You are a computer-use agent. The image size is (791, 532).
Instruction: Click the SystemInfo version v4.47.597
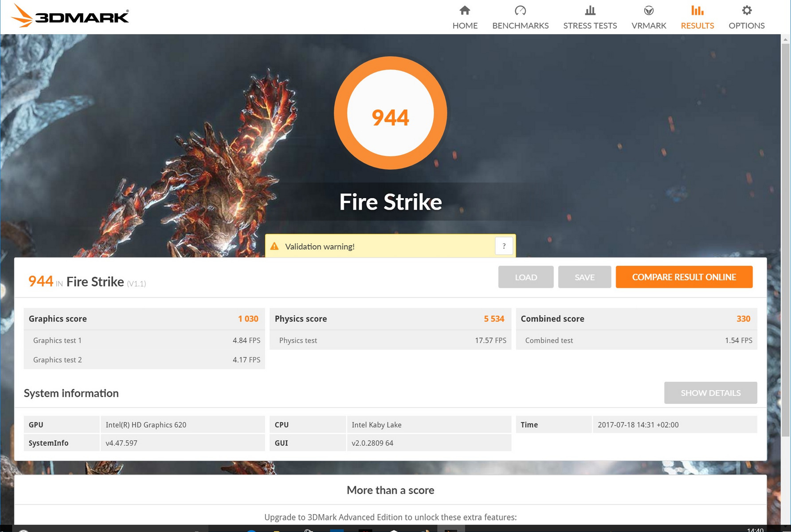[x=121, y=443]
